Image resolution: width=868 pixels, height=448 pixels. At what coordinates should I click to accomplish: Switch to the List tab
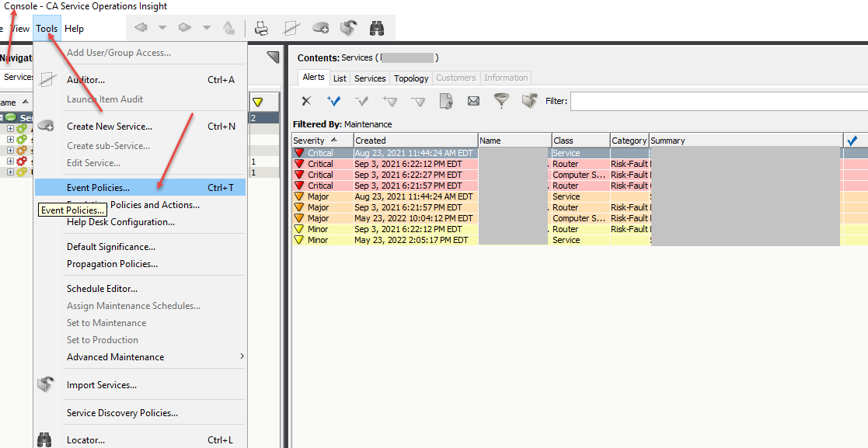click(340, 78)
